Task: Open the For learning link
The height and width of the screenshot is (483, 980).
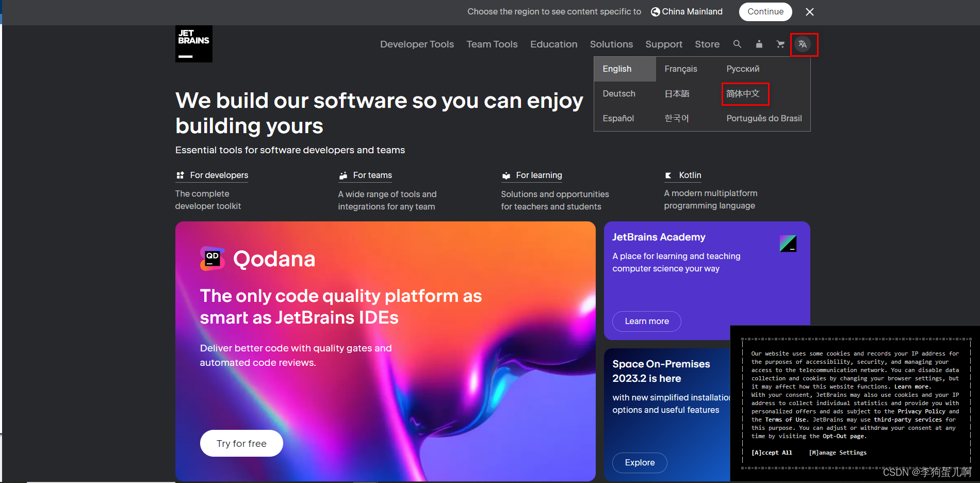Action: pos(539,175)
